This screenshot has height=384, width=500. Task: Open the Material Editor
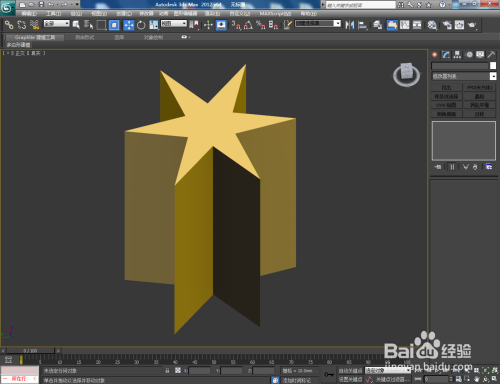click(x=432, y=25)
